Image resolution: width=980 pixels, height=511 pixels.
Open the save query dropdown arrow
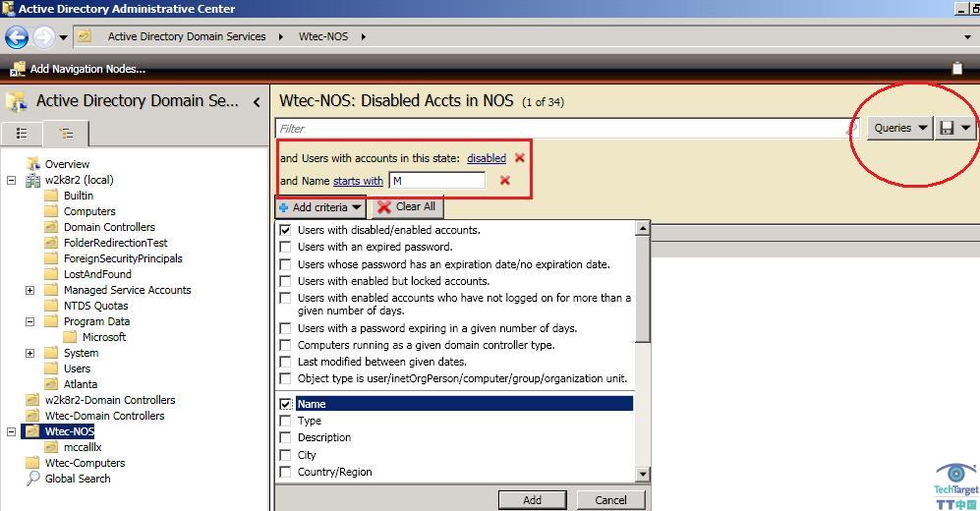pyautogui.click(x=966, y=128)
